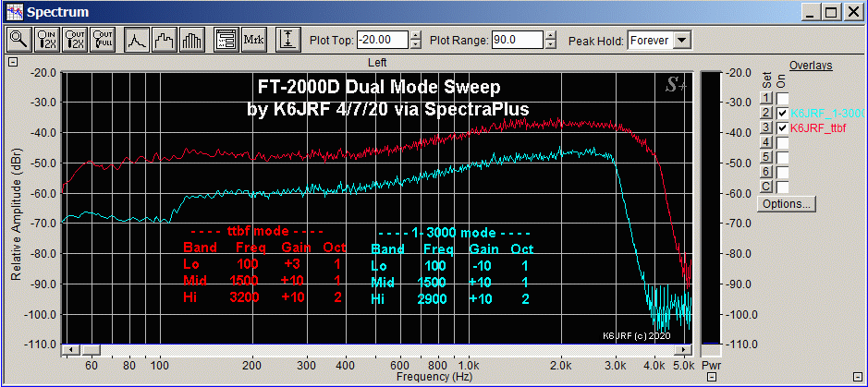The height and width of the screenshot is (387, 868).
Task: Zoom out to full plot range
Action: pyautogui.click(x=101, y=39)
